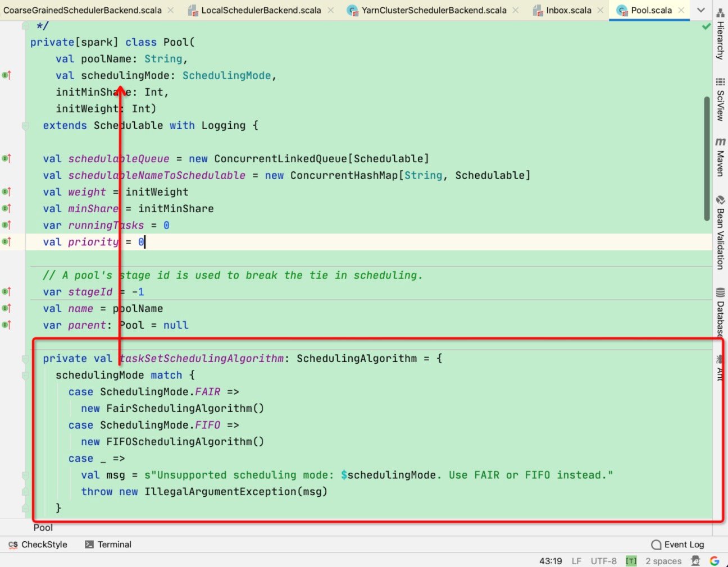The image size is (728, 567).
Task: Open the Database tool window
Action: point(720,312)
